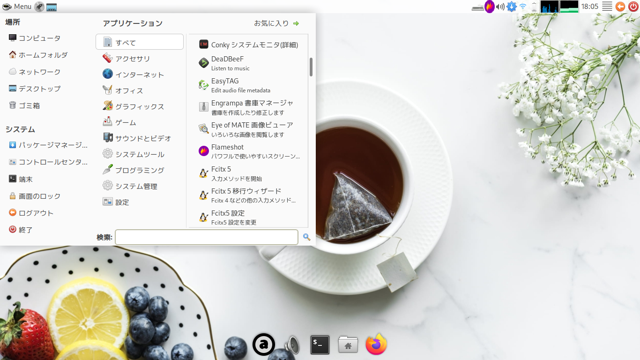
Task: Open コンピュータ from the places list
Action: [35, 38]
